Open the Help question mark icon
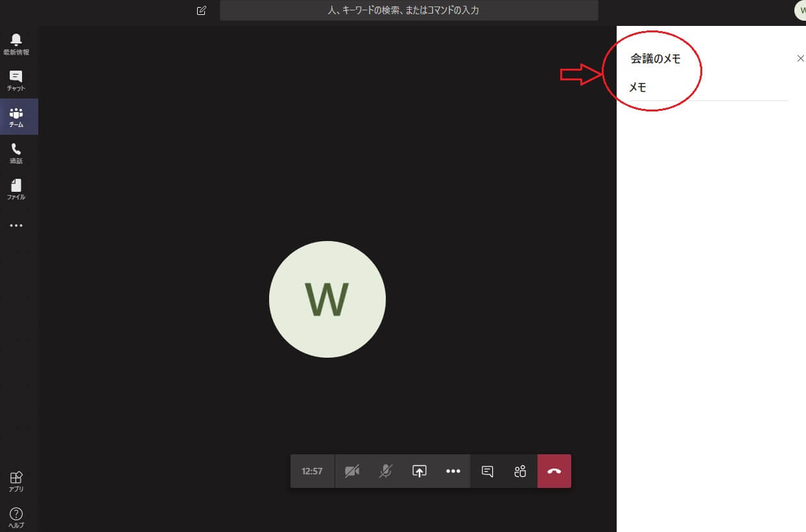The image size is (806, 532). (x=16, y=517)
